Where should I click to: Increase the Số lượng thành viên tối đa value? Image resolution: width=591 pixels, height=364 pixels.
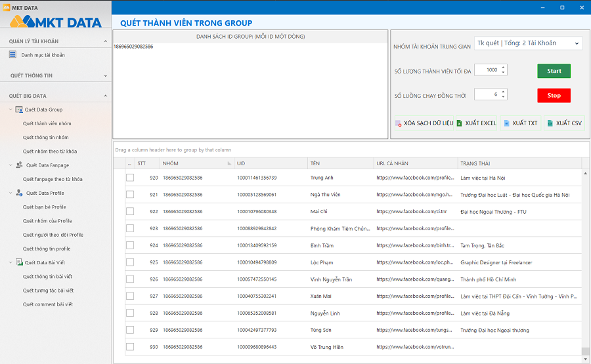point(503,68)
